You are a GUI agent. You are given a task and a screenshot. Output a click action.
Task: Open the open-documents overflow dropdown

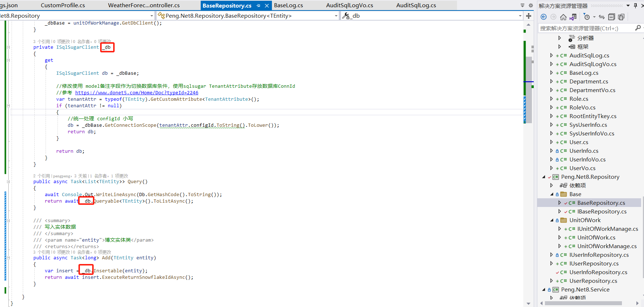pos(523,5)
